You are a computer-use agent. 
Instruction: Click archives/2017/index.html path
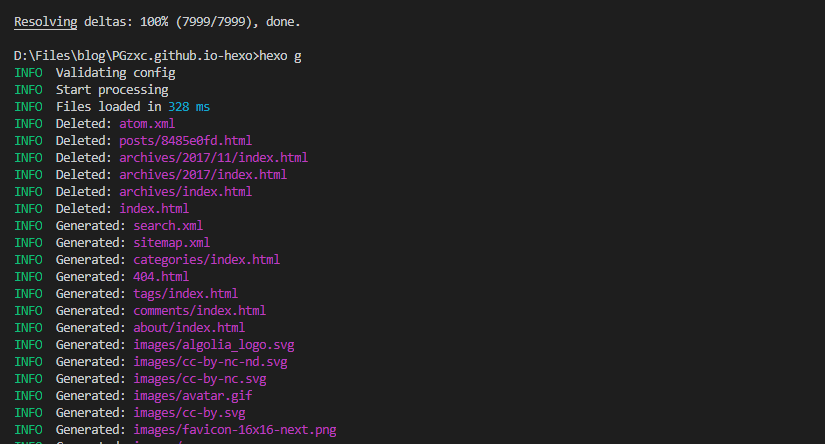(x=203, y=175)
